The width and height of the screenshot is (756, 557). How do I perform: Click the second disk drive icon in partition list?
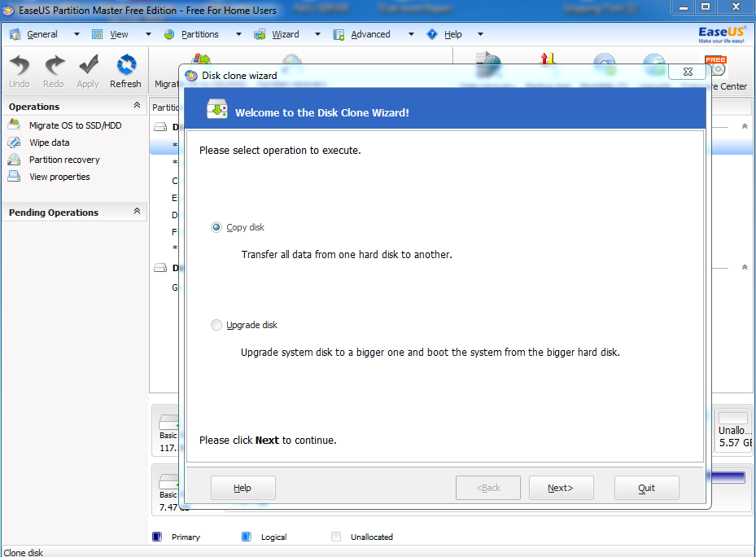pyautogui.click(x=160, y=268)
